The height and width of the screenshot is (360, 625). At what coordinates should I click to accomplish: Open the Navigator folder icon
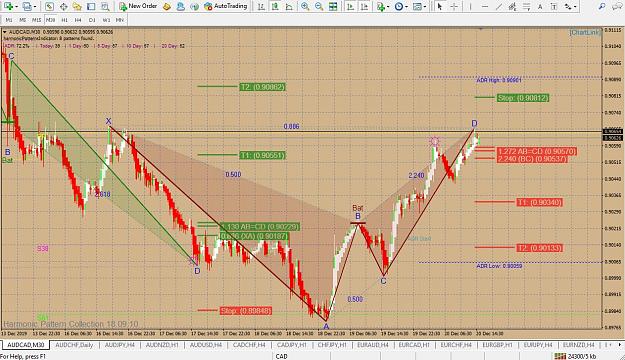coord(77,6)
